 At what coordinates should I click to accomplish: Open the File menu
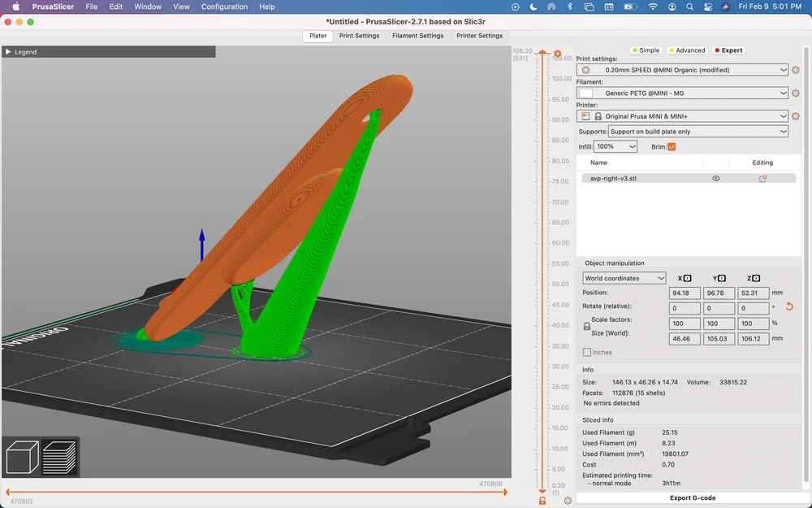tap(92, 7)
